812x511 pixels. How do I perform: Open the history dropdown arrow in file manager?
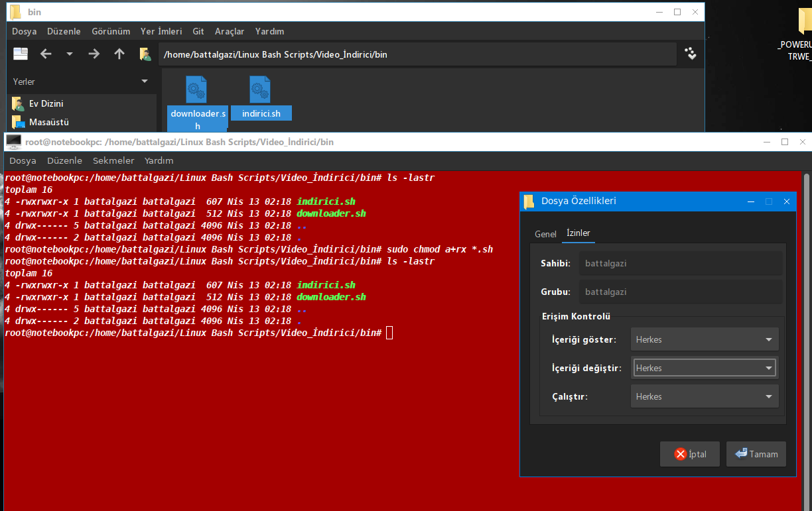pos(70,54)
